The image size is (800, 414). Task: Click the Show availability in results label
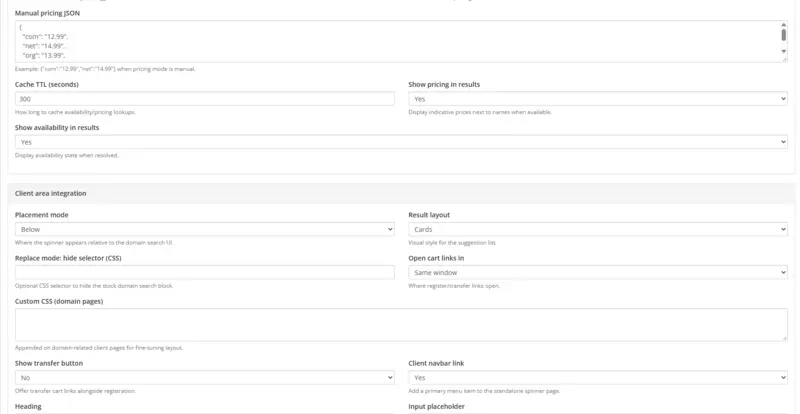pyautogui.click(x=57, y=128)
